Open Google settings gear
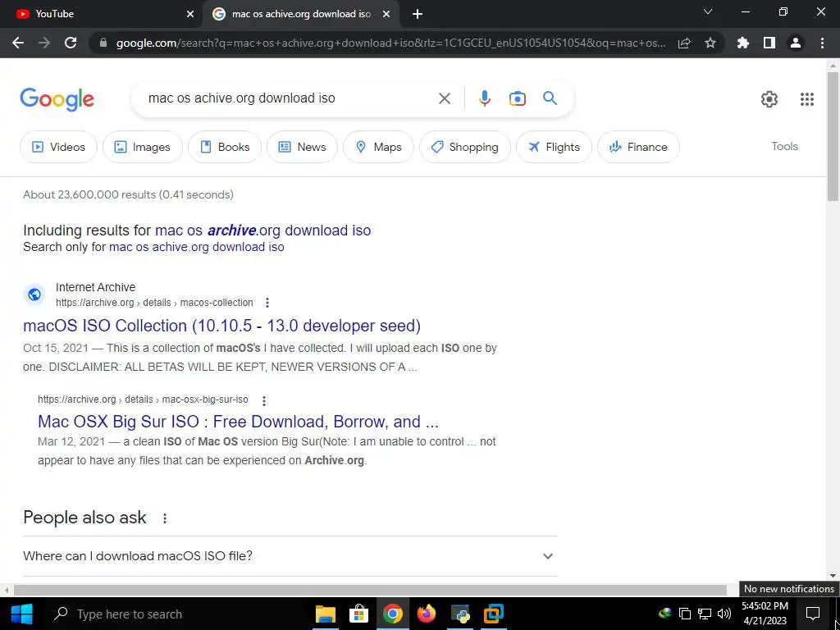 pos(769,99)
